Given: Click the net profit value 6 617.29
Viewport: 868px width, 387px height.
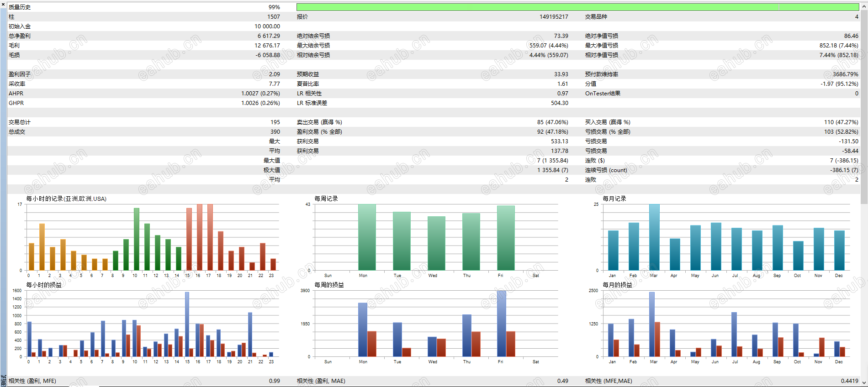Looking at the screenshot, I should click(269, 36).
